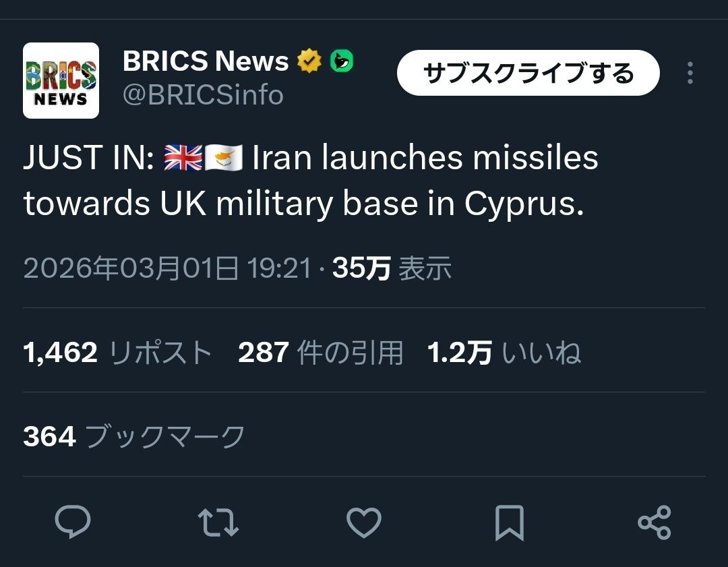
Task: Click the 2026年03月01日 19:21 timestamp
Action: click(168, 268)
